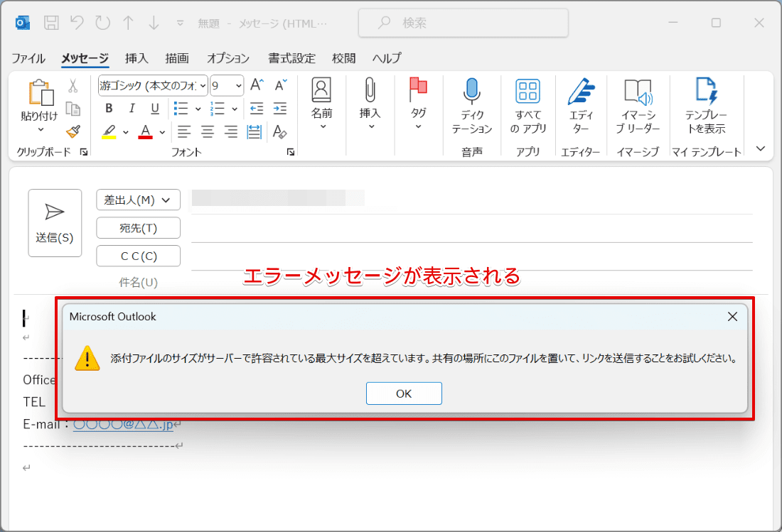Open the highlight color dropdown arrow
Image resolution: width=782 pixels, height=532 pixels.
(126, 133)
